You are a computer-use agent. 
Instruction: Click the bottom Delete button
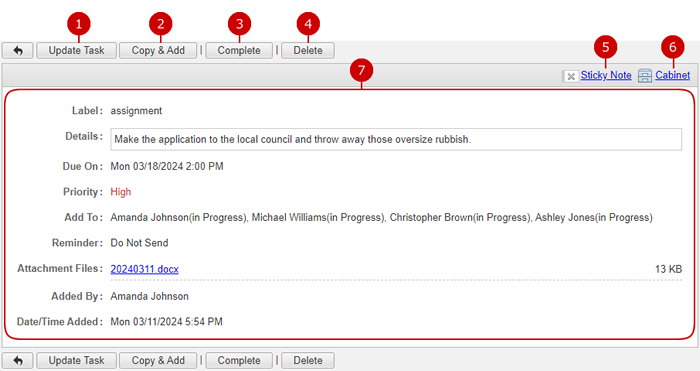(308, 360)
